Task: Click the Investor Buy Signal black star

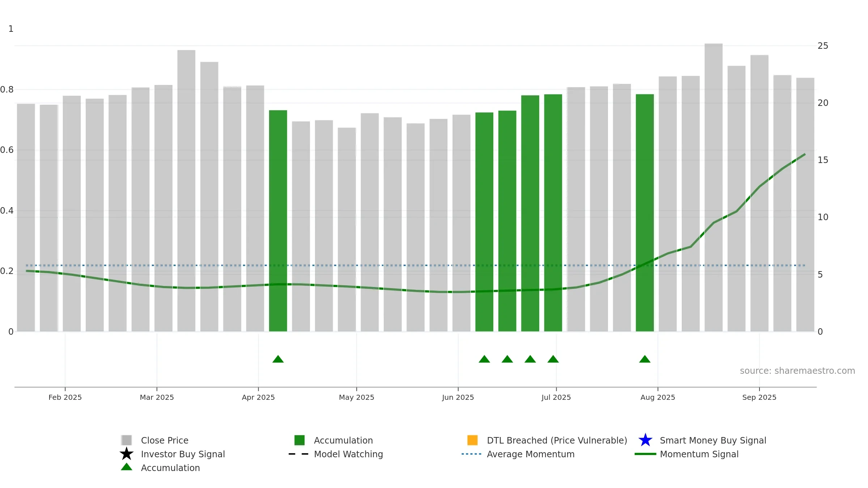Action: pyautogui.click(x=127, y=454)
